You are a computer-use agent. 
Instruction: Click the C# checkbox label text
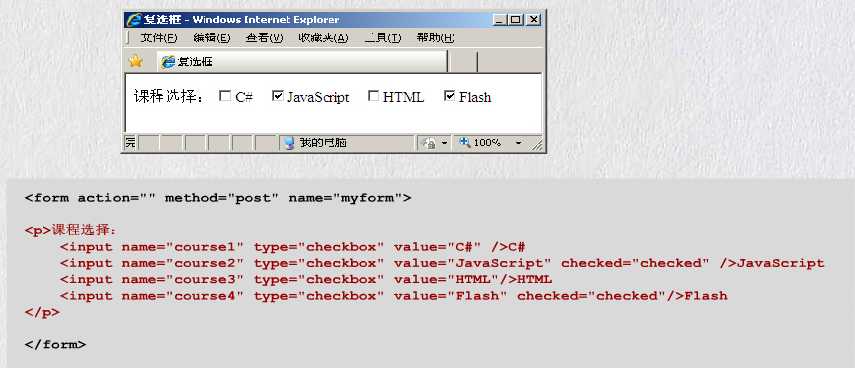244,97
